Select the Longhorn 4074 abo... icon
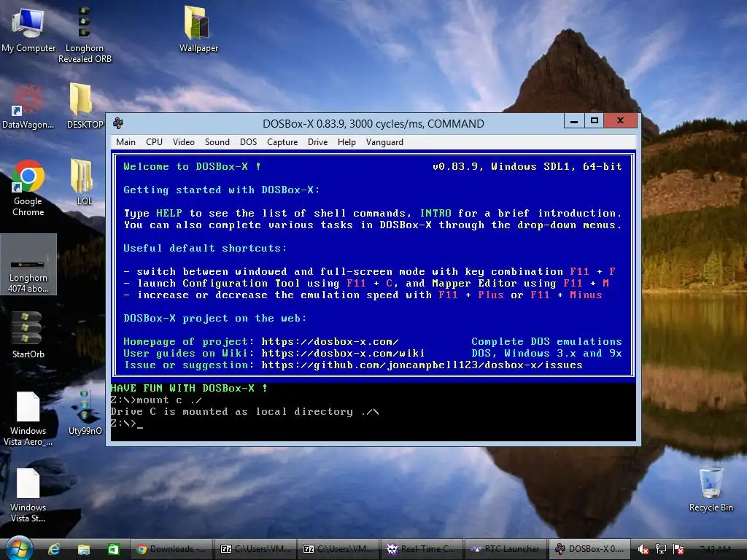 28,264
